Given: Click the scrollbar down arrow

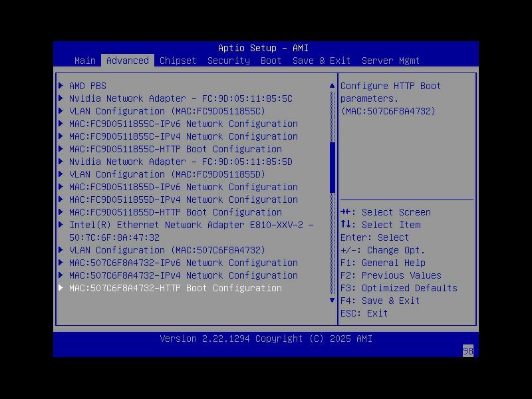Looking at the screenshot, I should click(332, 301).
